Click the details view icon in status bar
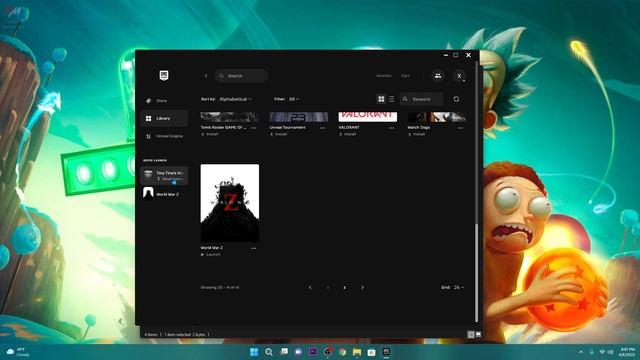The height and width of the screenshot is (360, 640). [x=471, y=334]
